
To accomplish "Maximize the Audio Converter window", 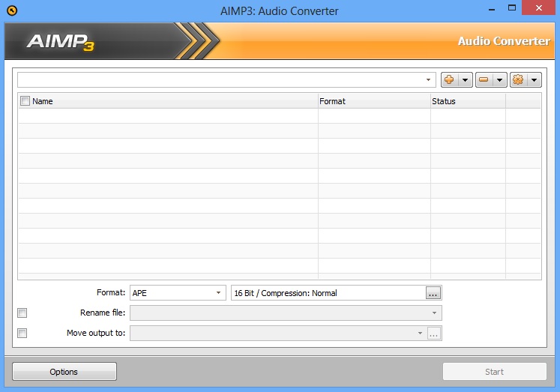I will click(512, 7).
